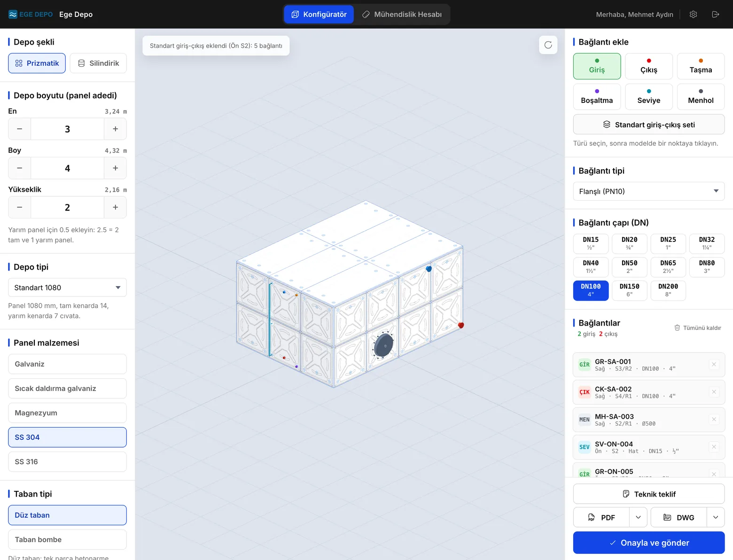
Task: Click the red outlet marker on tank
Action: tap(461, 325)
